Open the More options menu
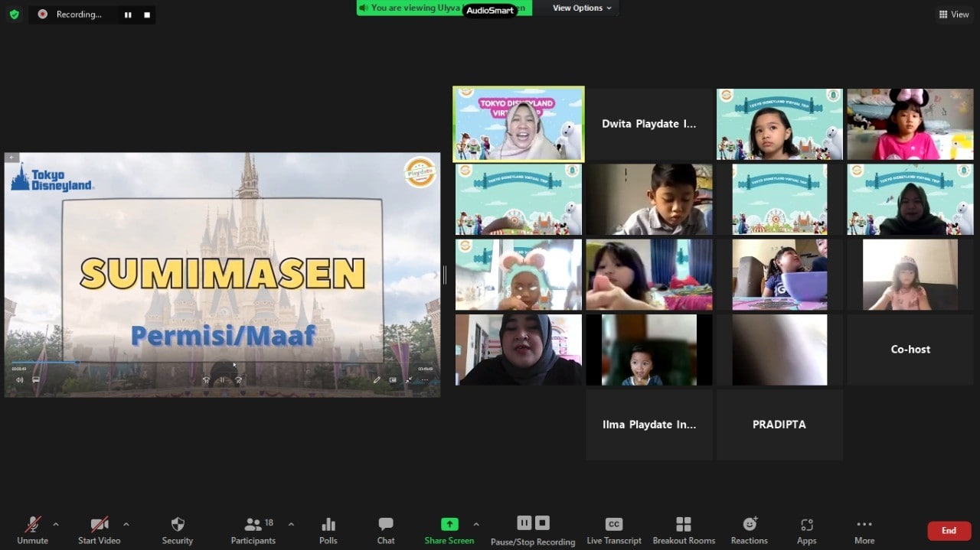This screenshot has width=980, height=550. point(864,529)
